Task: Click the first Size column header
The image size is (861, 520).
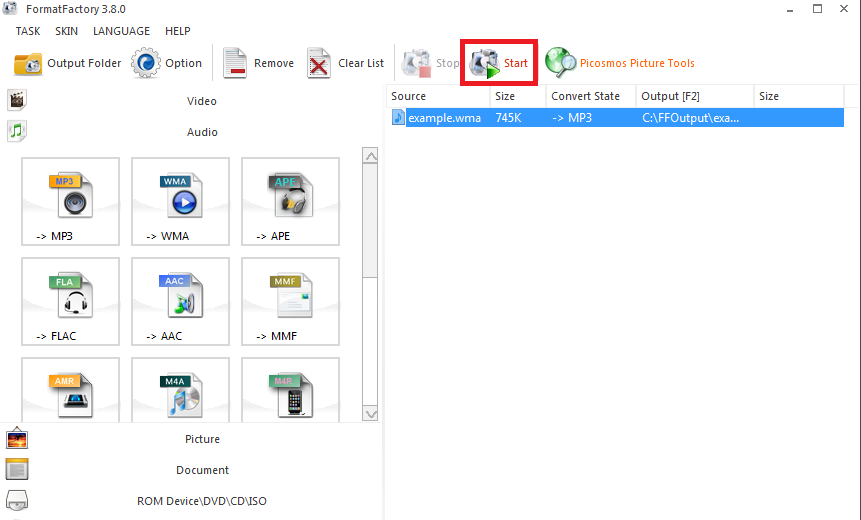Action: [x=518, y=96]
